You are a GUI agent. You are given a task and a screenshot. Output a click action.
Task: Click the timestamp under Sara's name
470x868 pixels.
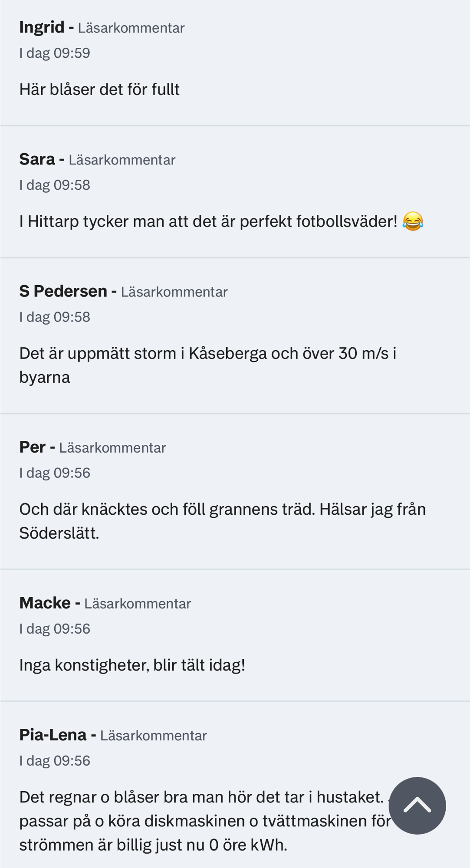coord(55,185)
